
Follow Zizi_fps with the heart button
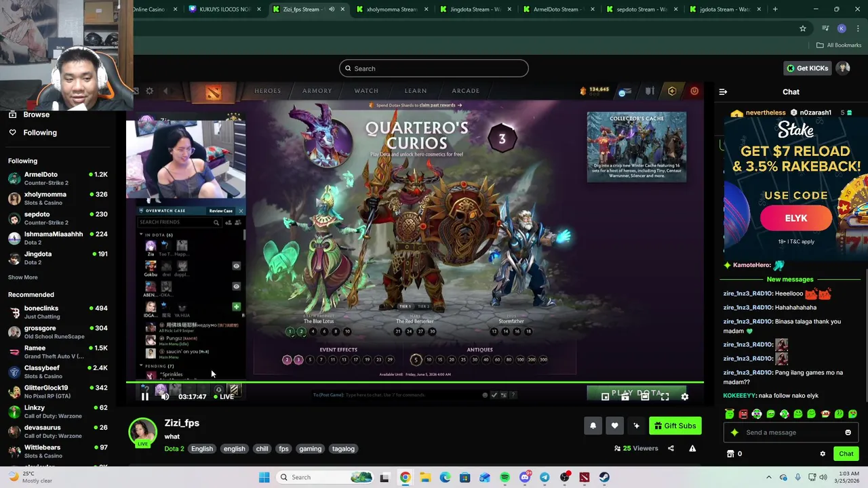click(614, 426)
